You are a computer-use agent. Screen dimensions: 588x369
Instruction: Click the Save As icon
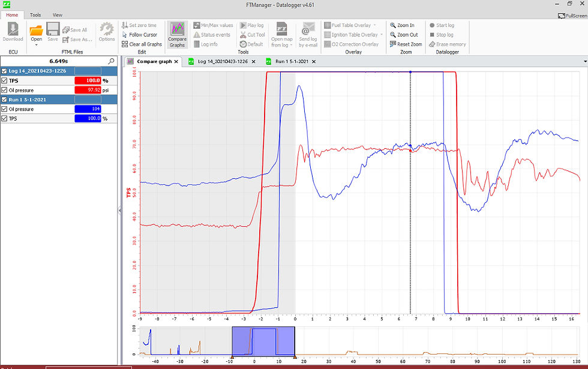77,40
